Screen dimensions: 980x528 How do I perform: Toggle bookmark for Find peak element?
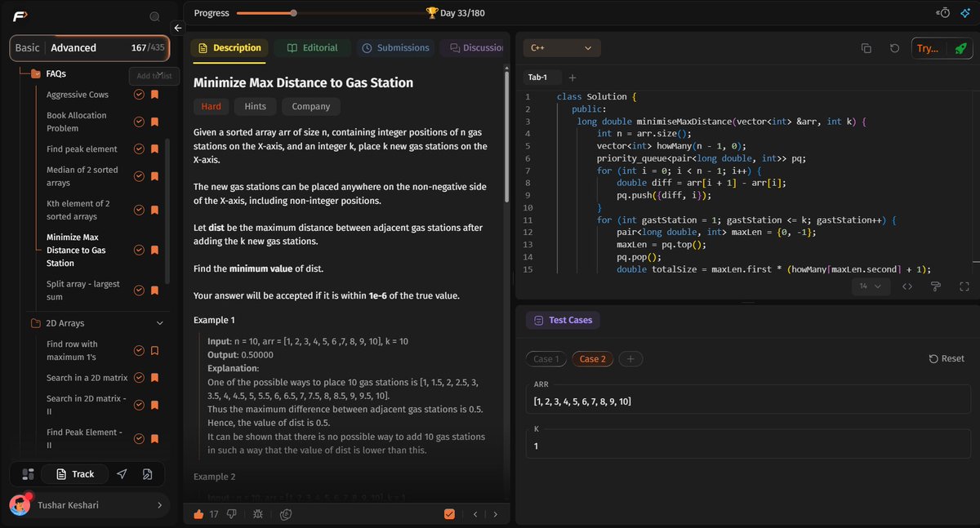pos(154,149)
